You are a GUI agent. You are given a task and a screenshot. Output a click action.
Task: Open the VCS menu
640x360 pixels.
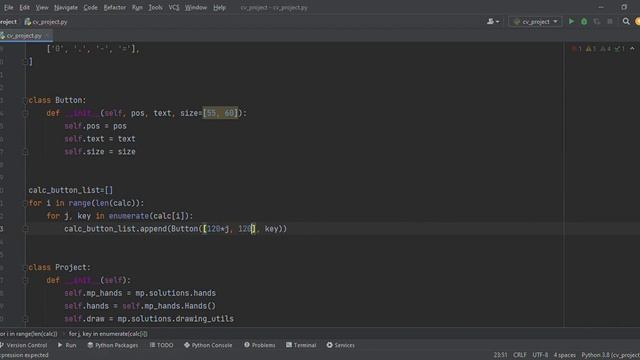point(173,7)
